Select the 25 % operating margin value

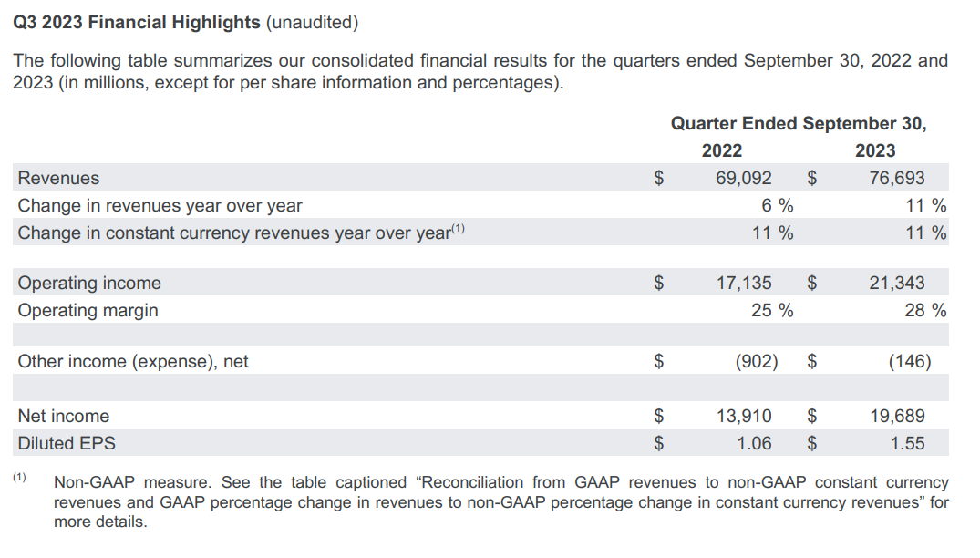click(771, 310)
